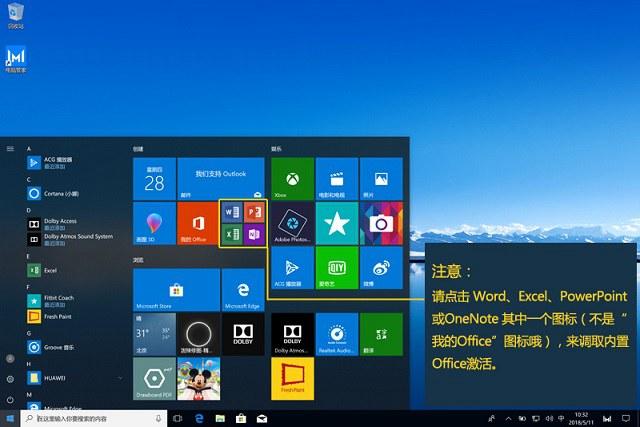This screenshot has height=427, width=640.
Task: Open the Word tile in the Office group
Action: pyautogui.click(x=232, y=212)
